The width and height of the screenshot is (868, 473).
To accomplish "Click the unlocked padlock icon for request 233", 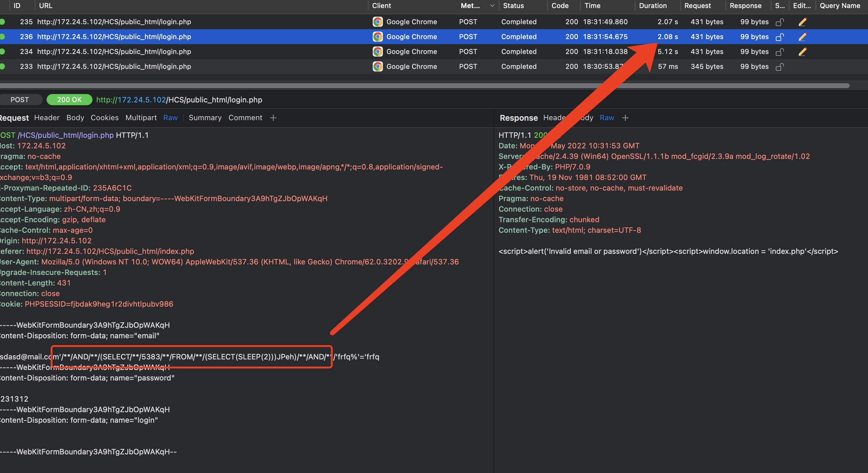I will (780, 67).
